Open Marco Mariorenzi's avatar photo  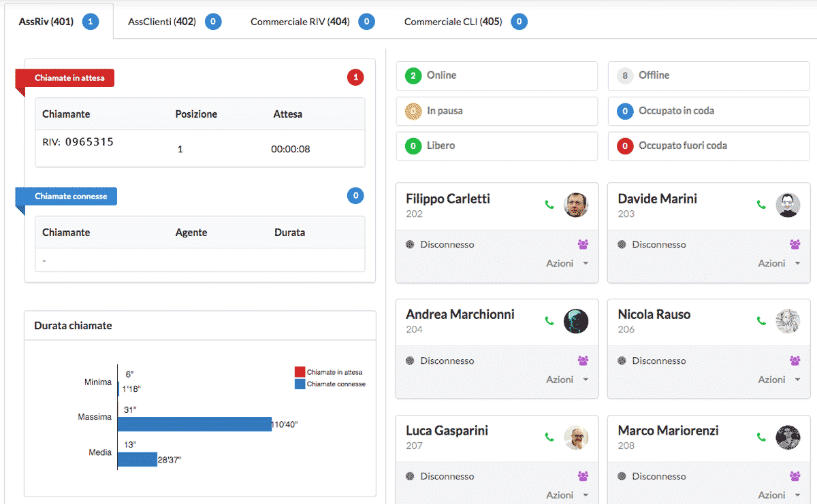[788, 437]
